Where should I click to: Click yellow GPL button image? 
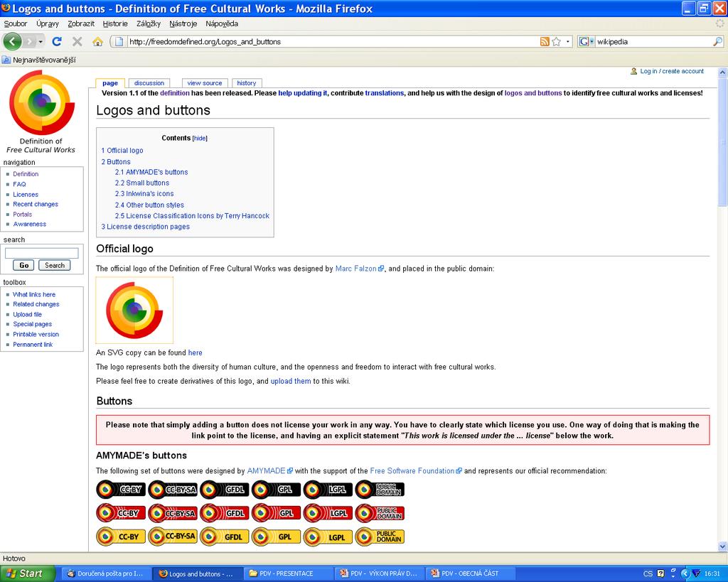[x=277, y=537]
